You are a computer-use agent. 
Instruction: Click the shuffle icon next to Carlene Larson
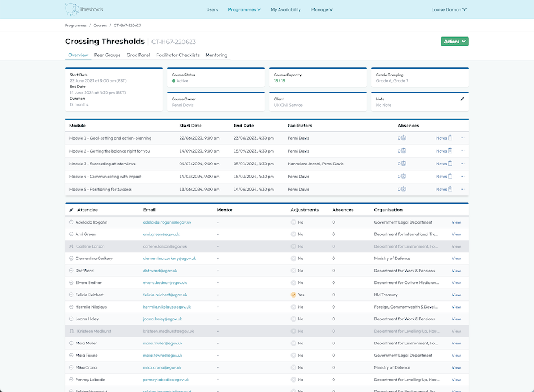[x=72, y=246]
